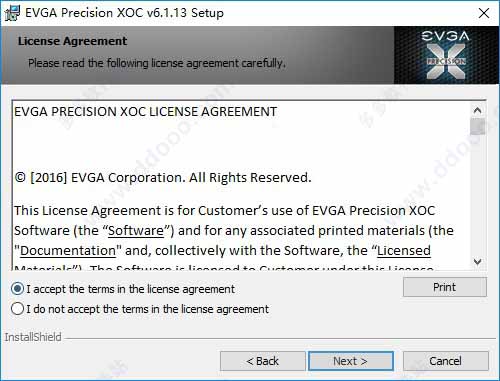The image size is (500, 381).
Task: Continue the installation with Next
Action: point(351,361)
